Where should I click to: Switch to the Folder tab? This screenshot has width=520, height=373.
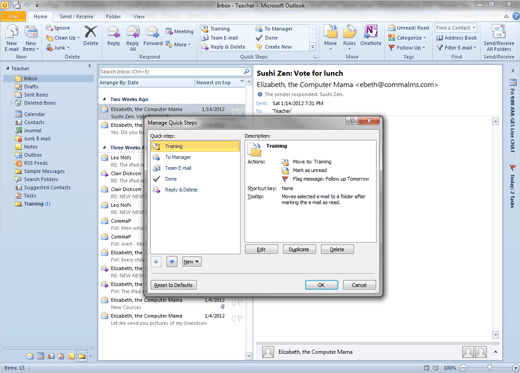(113, 16)
